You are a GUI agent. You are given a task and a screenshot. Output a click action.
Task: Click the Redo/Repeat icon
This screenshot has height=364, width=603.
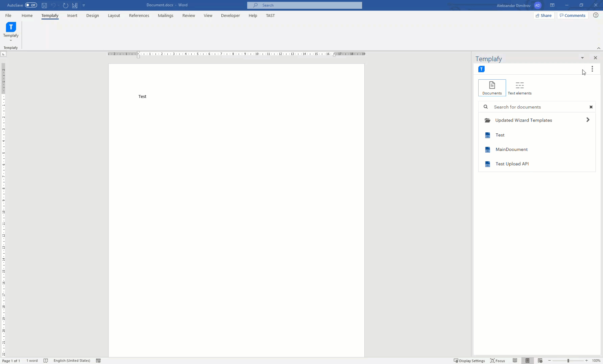[x=66, y=5]
